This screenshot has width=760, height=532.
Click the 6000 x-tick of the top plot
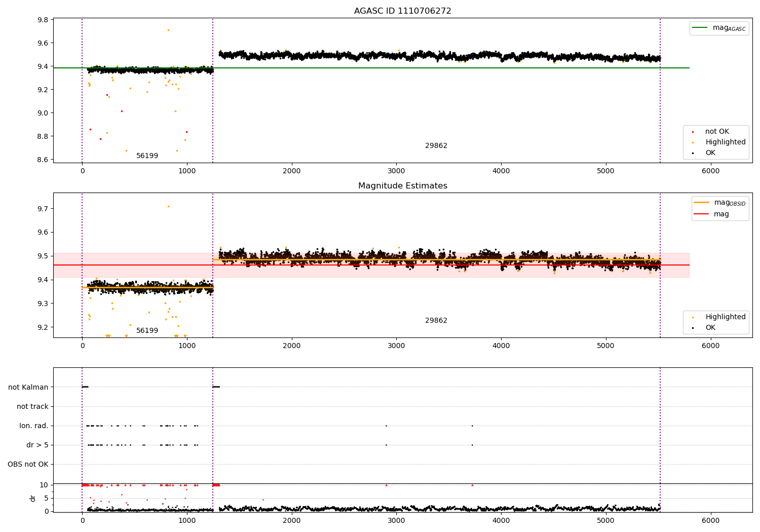click(710, 171)
